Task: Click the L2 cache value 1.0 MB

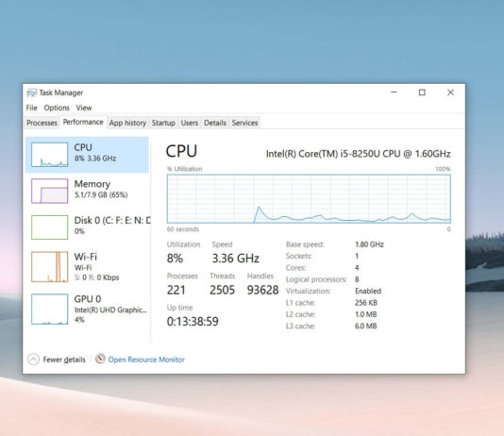Action: click(x=366, y=314)
